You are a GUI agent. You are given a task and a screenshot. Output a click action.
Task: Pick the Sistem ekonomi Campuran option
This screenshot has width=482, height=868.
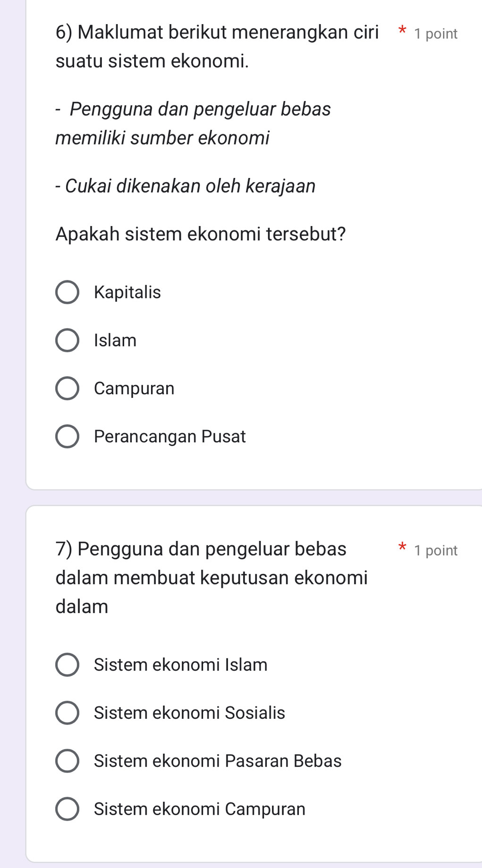coord(68,809)
